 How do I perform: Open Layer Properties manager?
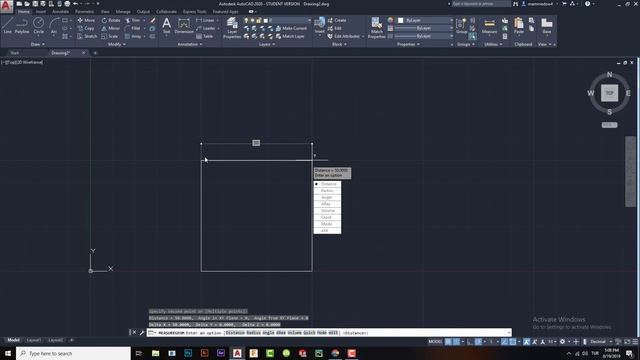[232, 28]
